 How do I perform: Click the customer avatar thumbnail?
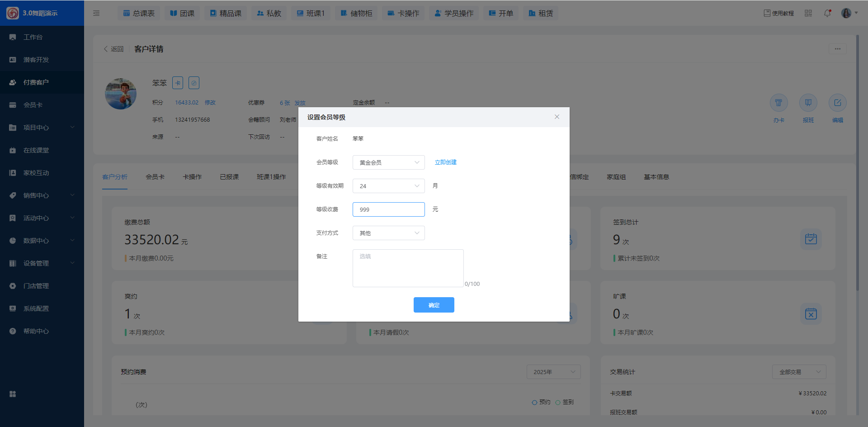(x=121, y=94)
